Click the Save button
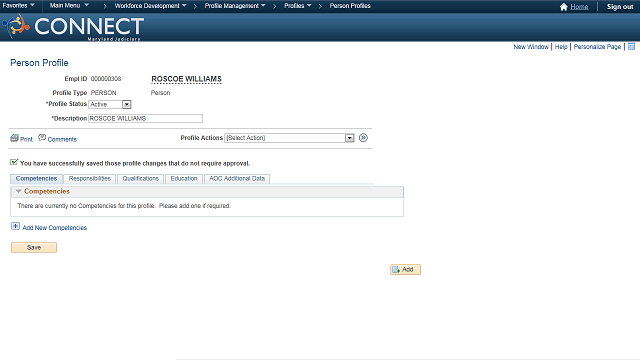The width and height of the screenshot is (640, 360). coord(34,247)
